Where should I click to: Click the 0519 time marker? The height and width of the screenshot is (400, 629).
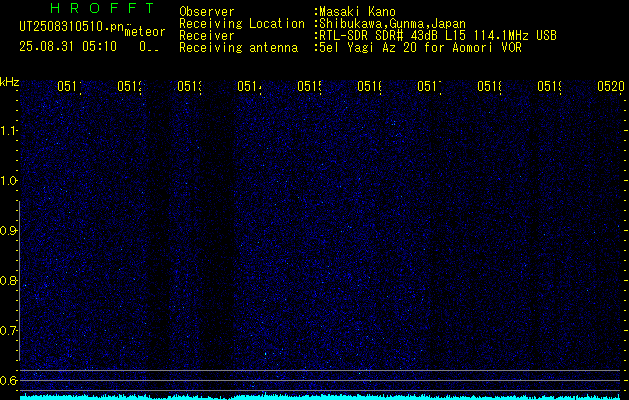550,86
